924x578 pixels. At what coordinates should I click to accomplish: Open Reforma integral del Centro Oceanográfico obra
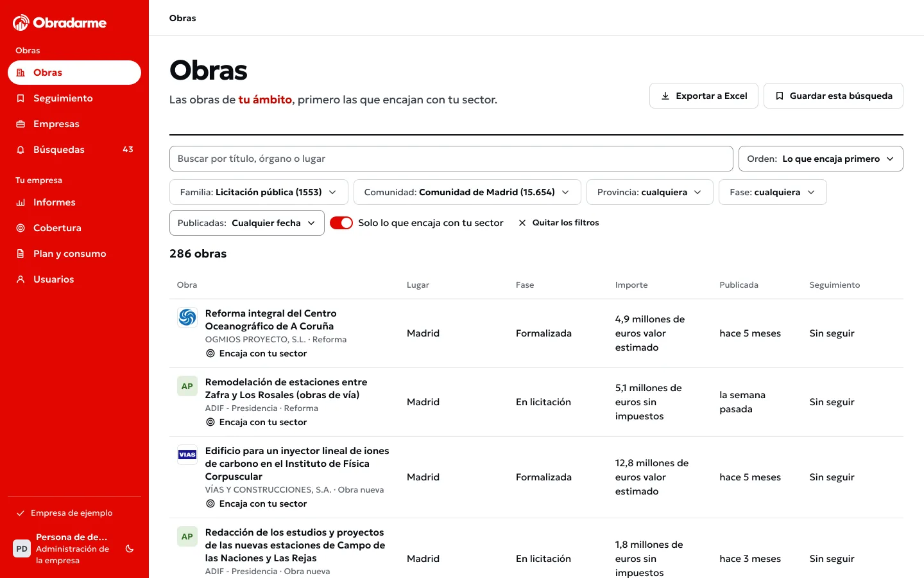(271, 320)
